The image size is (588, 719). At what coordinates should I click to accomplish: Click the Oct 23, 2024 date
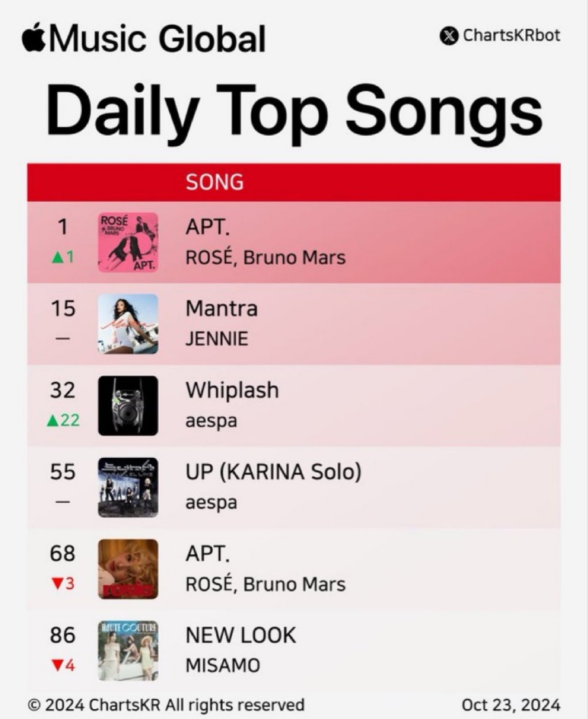(x=511, y=705)
